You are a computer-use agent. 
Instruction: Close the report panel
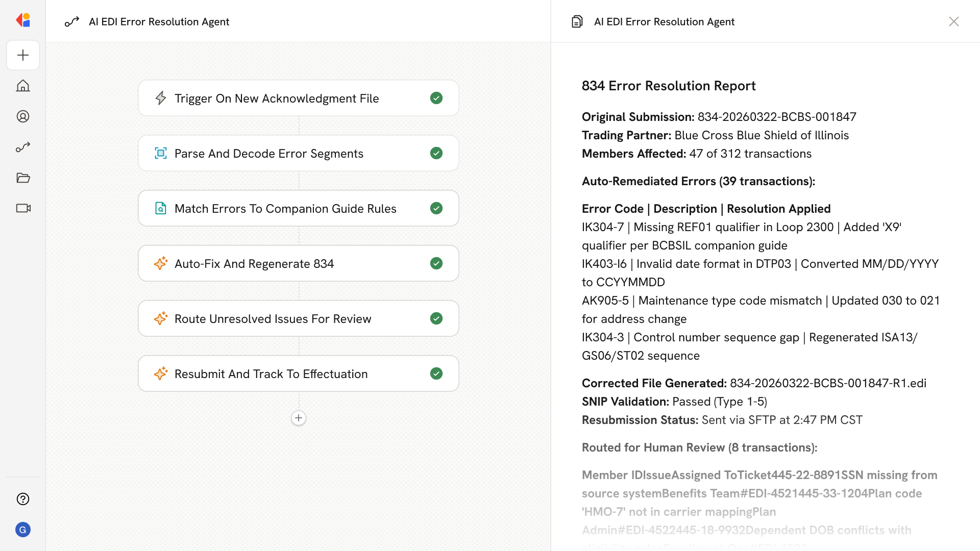[953, 21]
